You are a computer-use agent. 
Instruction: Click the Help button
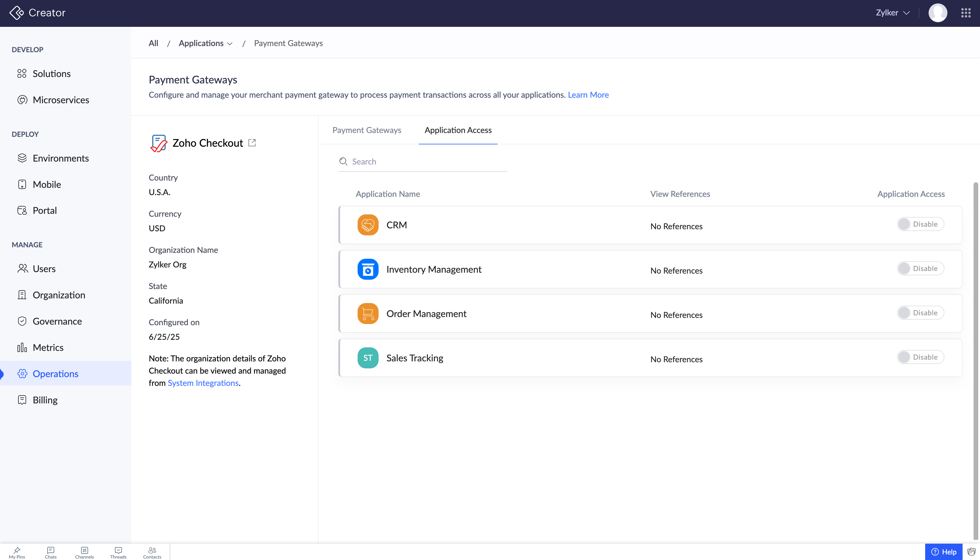coord(944,552)
